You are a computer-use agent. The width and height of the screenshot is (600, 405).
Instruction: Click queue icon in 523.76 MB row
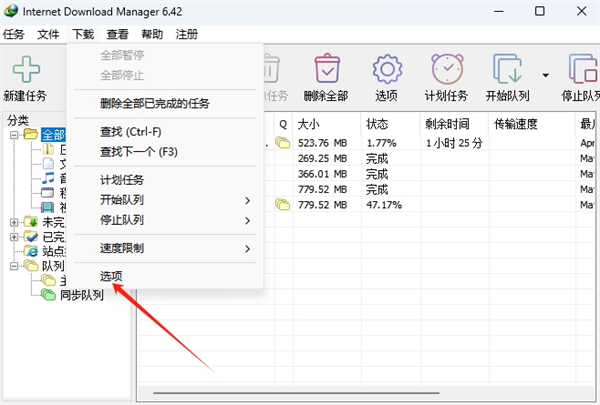(x=282, y=143)
